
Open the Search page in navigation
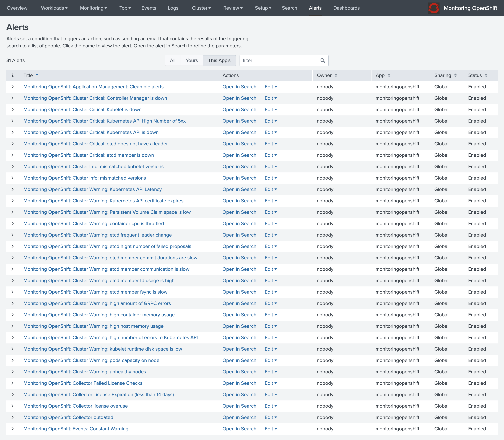click(289, 8)
